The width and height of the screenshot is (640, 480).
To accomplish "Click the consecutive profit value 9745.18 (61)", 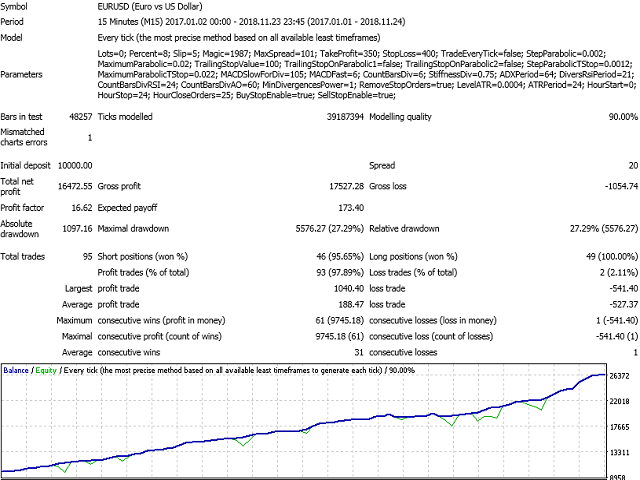I will pyautogui.click(x=340, y=336).
